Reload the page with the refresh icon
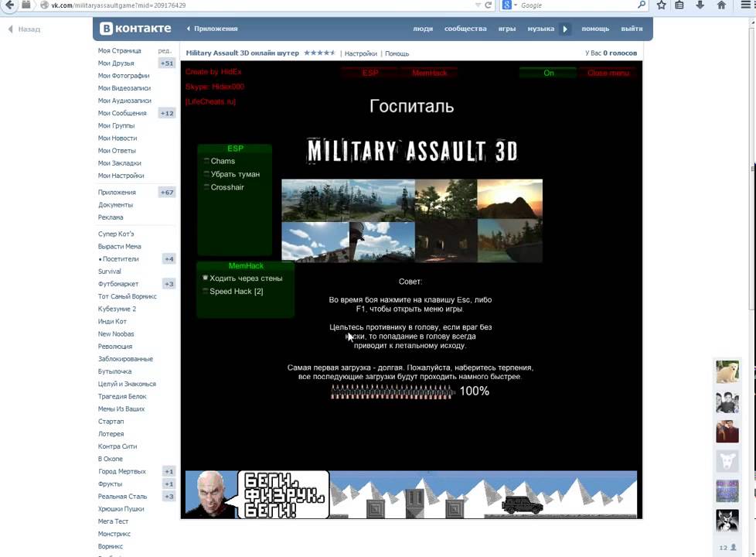Screen dimensions: 756x557 488,5
